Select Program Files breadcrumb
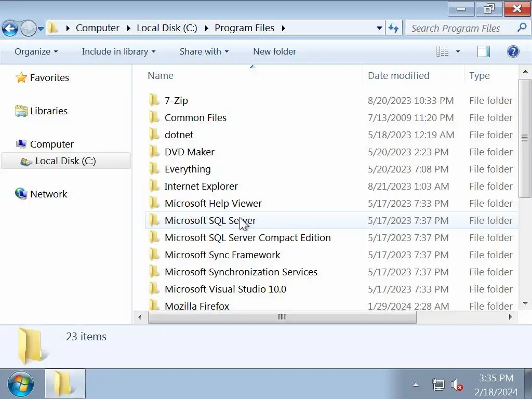The width and height of the screenshot is (532, 399). coord(244,28)
